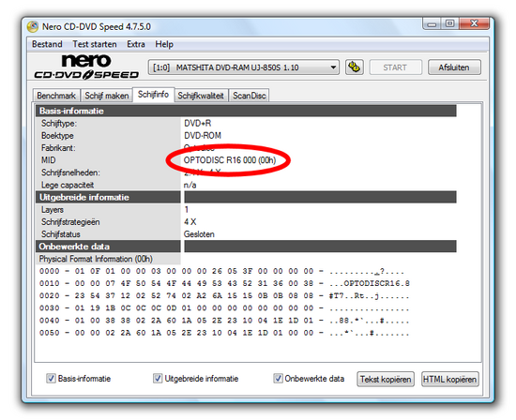
Task: Click the Afsluiten button
Action: click(454, 67)
